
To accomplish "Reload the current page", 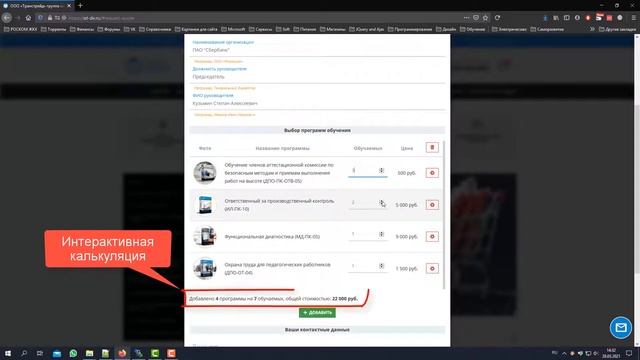I will [497, 18].
